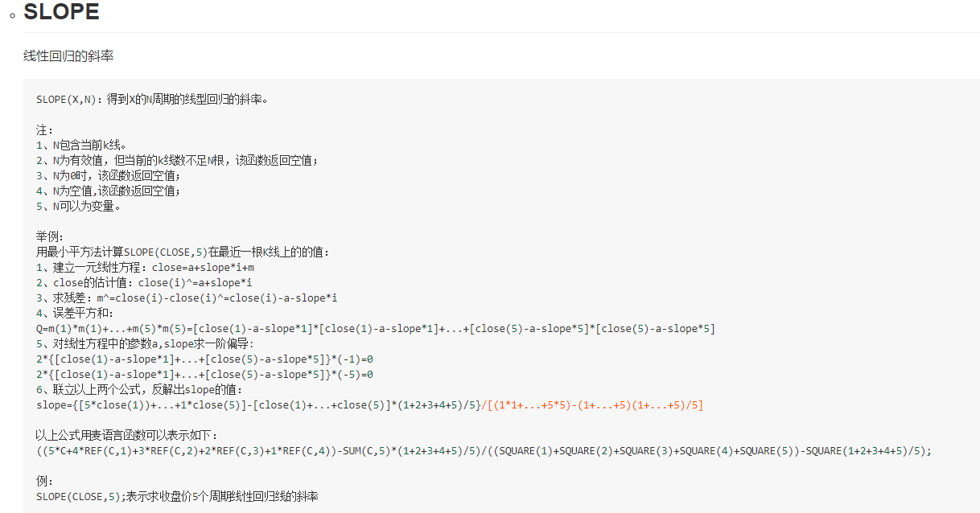980x513 pixels.
Task: Click the partial derivative equation ending *(-5)=0
Action: pyautogui.click(x=204, y=374)
